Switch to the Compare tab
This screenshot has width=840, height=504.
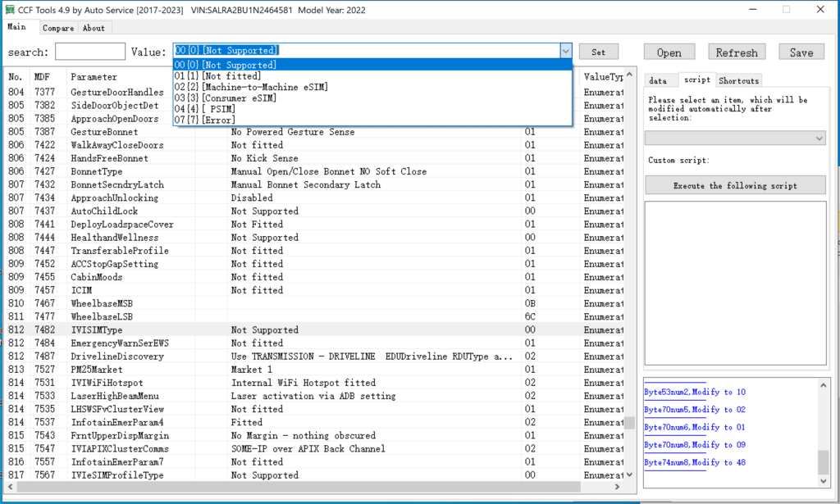click(x=58, y=28)
